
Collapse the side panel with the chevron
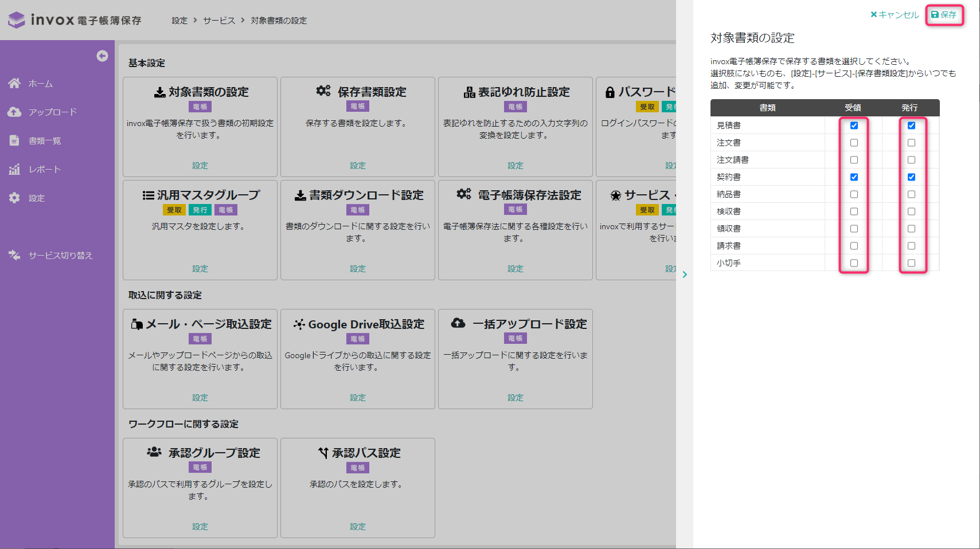tap(685, 274)
